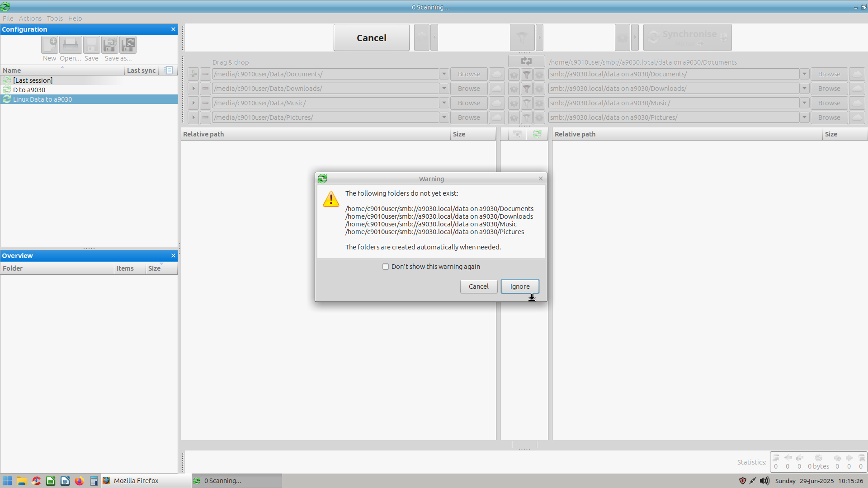
Task: Click the Save as batch job icon
Action: pyautogui.click(x=128, y=45)
